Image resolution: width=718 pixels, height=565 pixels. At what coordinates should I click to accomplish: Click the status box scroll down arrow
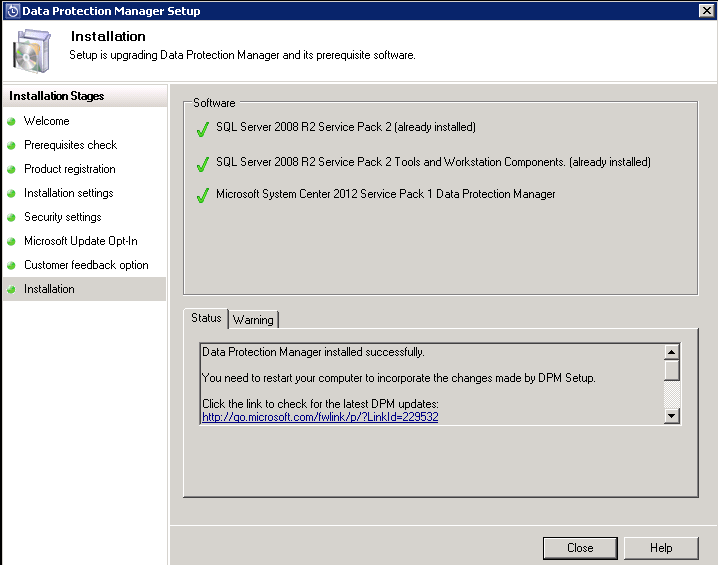point(672,415)
